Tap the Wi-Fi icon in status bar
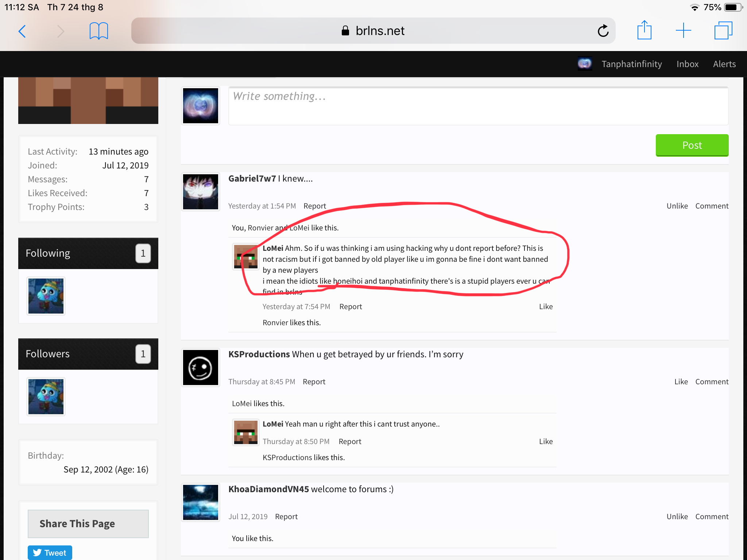The image size is (747, 560). click(694, 7)
